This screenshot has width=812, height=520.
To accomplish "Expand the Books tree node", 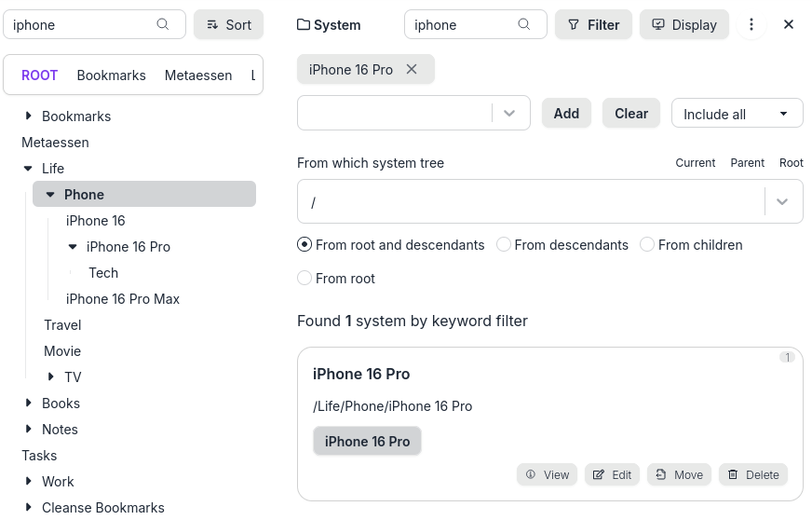I will pos(29,404).
